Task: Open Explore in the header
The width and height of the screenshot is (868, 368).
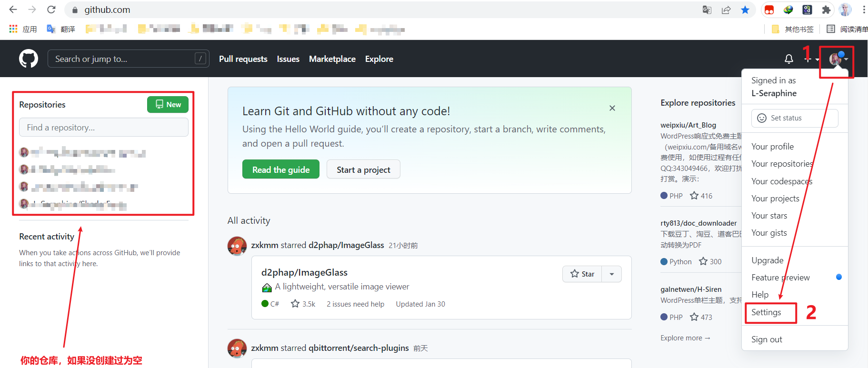Action: pyautogui.click(x=379, y=59)
